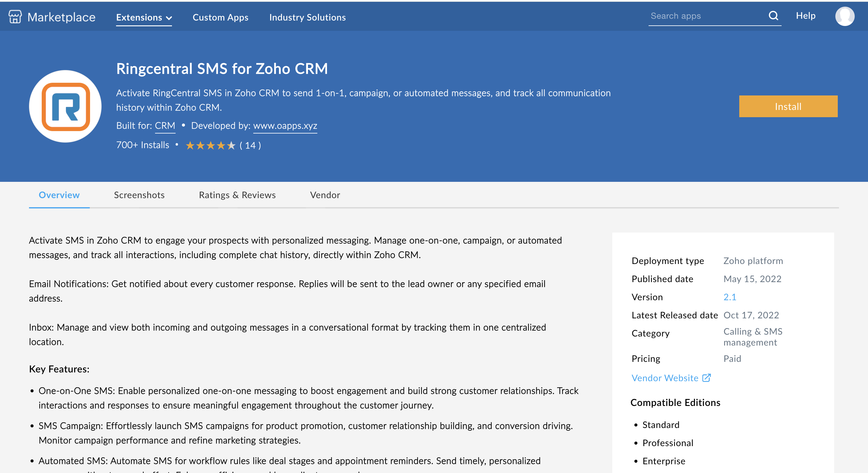Image resolution: width=868 pixels, height=473 pixels.
Task: Click the Enterprise edition item
Action: pos(664,461)
